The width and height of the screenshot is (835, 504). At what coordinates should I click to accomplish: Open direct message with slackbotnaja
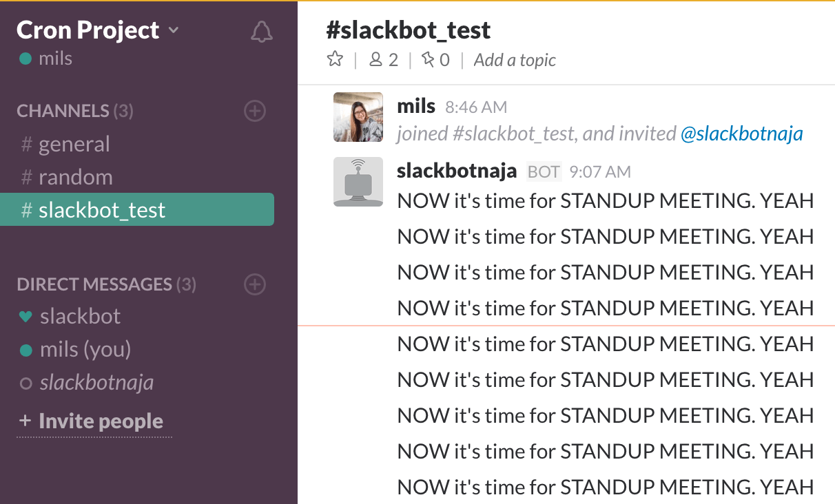(x=96, y=383)
